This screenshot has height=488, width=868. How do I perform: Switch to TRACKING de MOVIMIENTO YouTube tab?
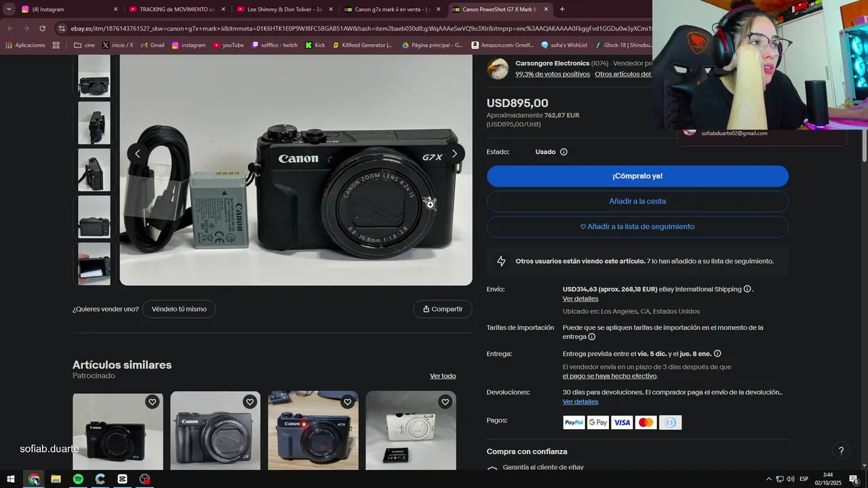176,9
